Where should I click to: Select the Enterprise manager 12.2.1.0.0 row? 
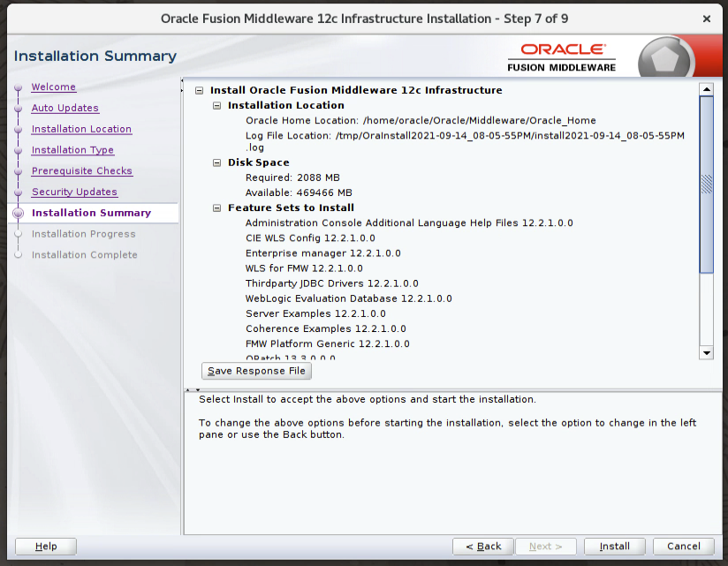pyautogui.click(x=323, y=253)
